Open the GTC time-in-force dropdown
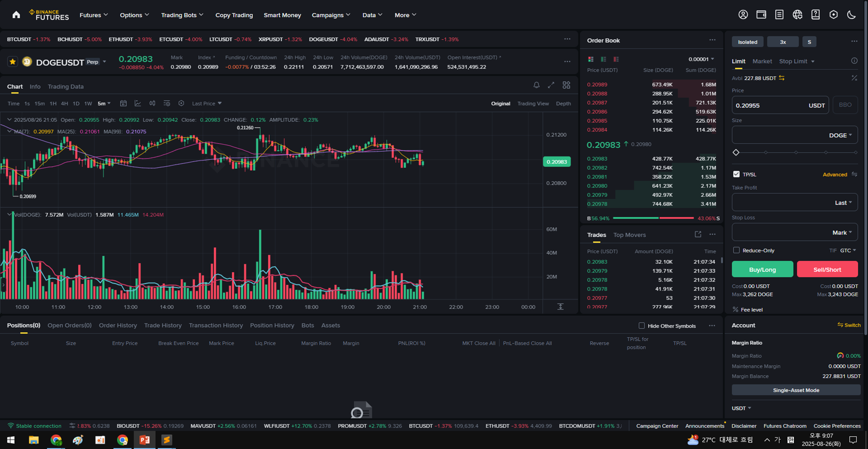The height and width of the screenshot is (449, 868). click(x=848, y=251)
